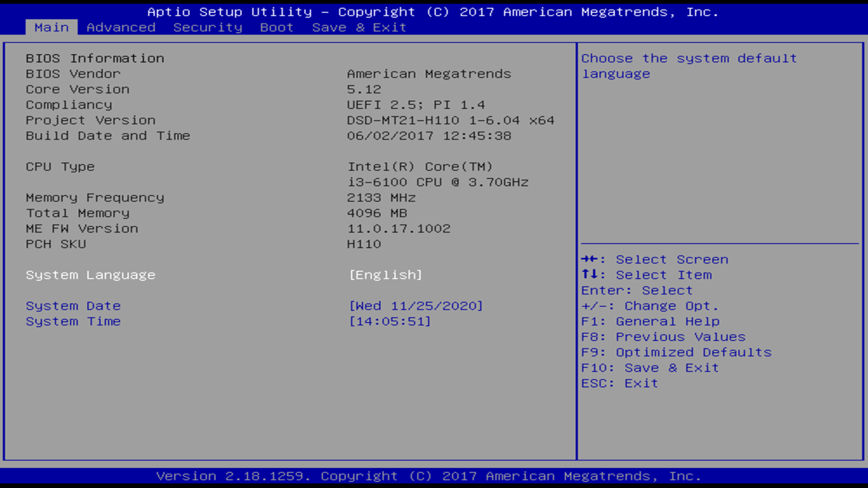The height and width of the screenshot is (488, 868).
Task: Click the 4096 MB value
Action: (377, 213)
